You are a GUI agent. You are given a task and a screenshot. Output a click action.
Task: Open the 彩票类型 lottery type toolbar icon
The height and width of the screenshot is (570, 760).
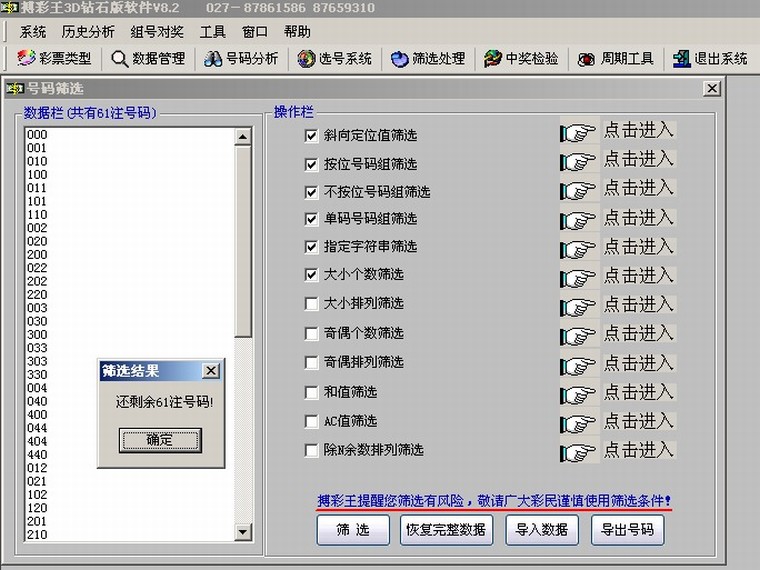tap(26, 59)
